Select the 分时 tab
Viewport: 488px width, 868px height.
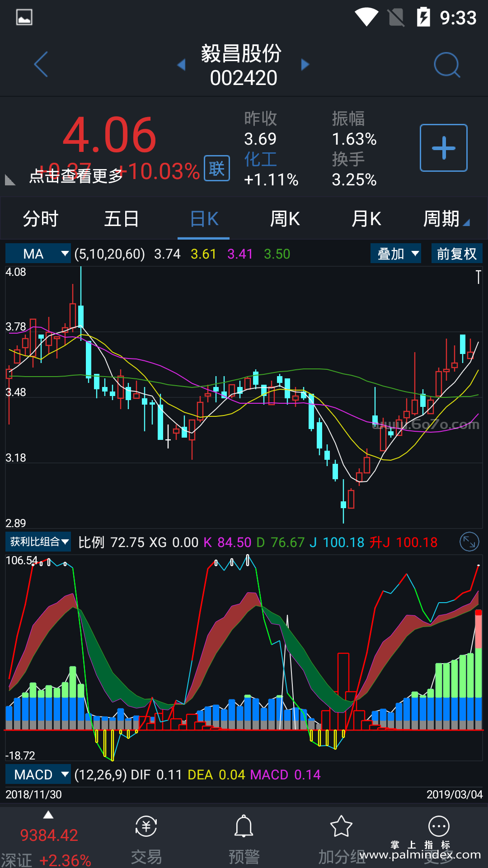coord(41,219)
